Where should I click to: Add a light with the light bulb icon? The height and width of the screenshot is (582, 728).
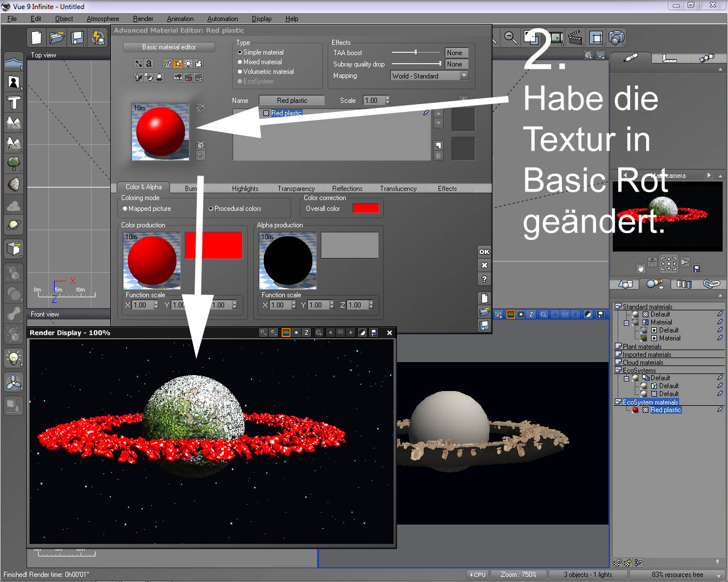(14, 358)
